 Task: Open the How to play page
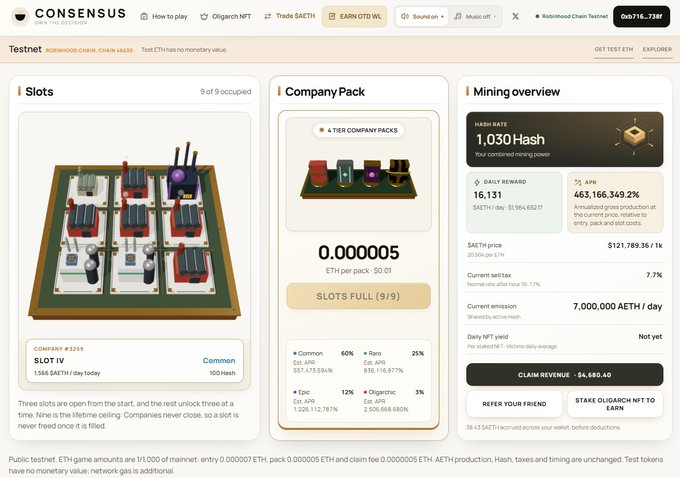pos(164,16)
